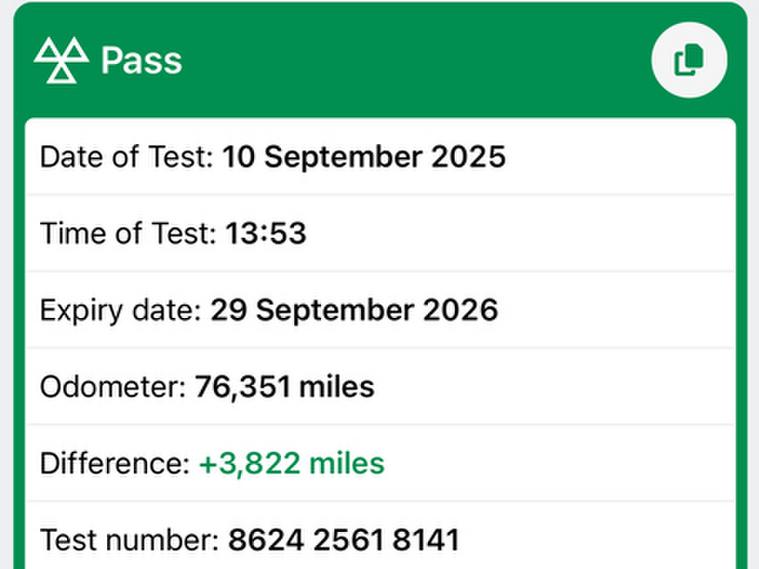Click the 'Odometer:' label
The image size is (759, 569).
point(113,387)
